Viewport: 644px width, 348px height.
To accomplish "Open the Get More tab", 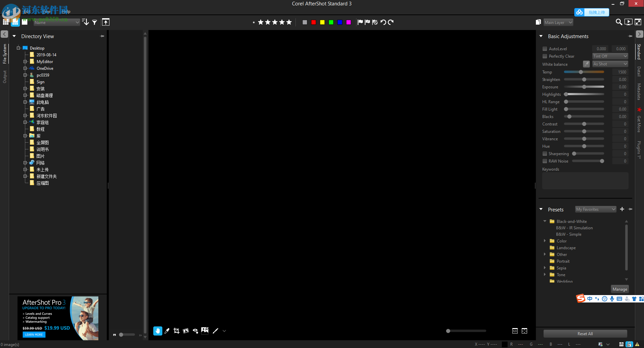I will tap(639, 124).
